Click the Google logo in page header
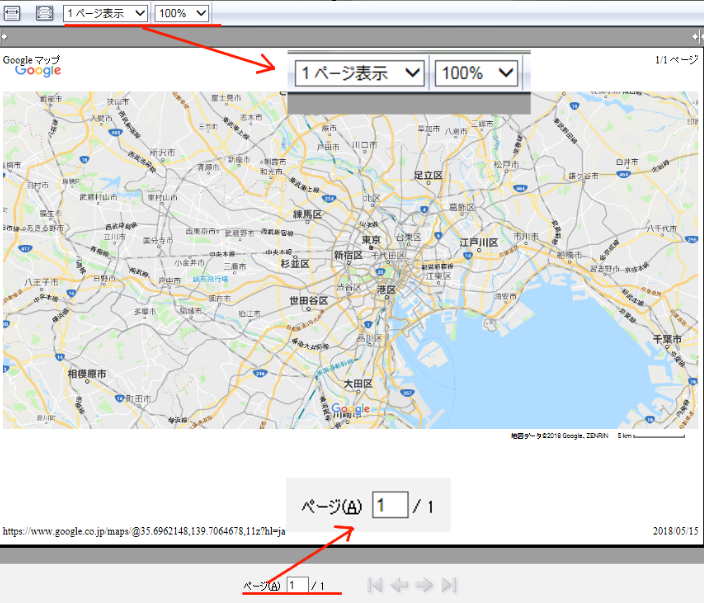 pyautogui.click(x=38, y=71)
